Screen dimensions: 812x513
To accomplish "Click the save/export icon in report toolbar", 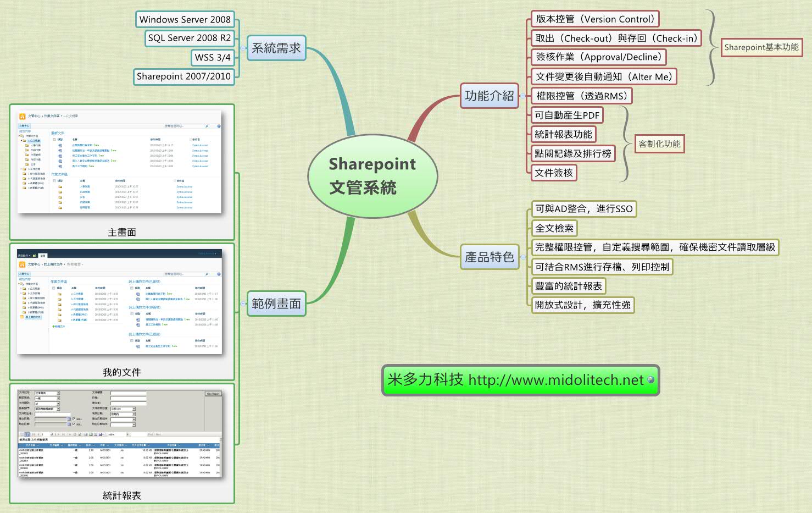I will point(101,434).
